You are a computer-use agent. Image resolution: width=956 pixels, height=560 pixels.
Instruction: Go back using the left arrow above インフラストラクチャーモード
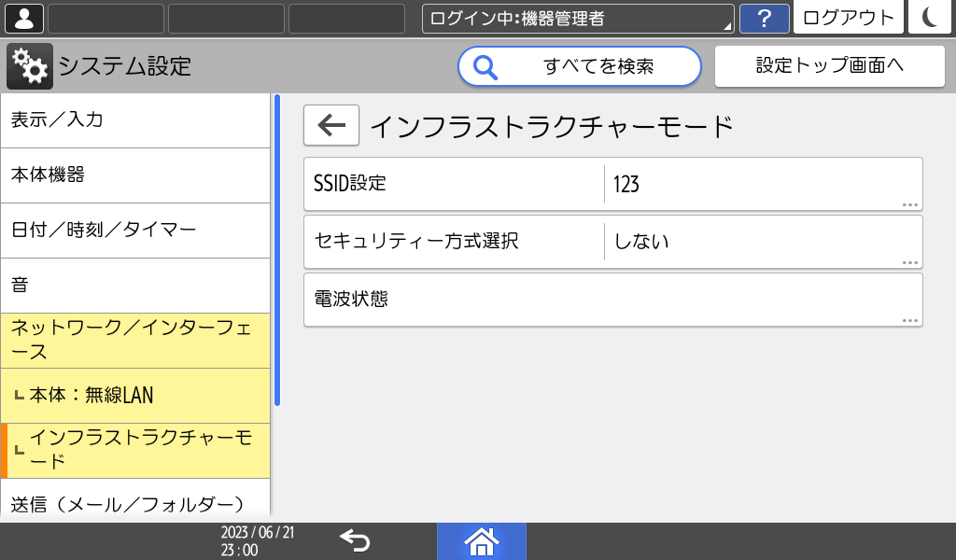(330, 125)
